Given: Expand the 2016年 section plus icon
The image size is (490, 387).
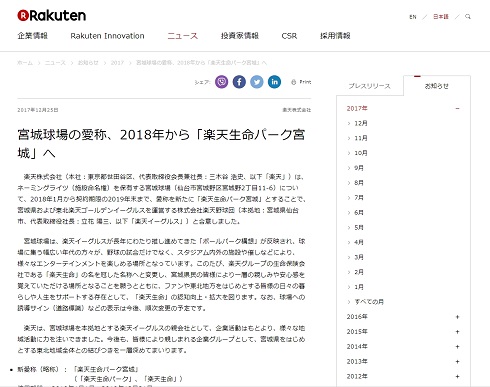Looking at the screenshot, I should tap(457, 317).
